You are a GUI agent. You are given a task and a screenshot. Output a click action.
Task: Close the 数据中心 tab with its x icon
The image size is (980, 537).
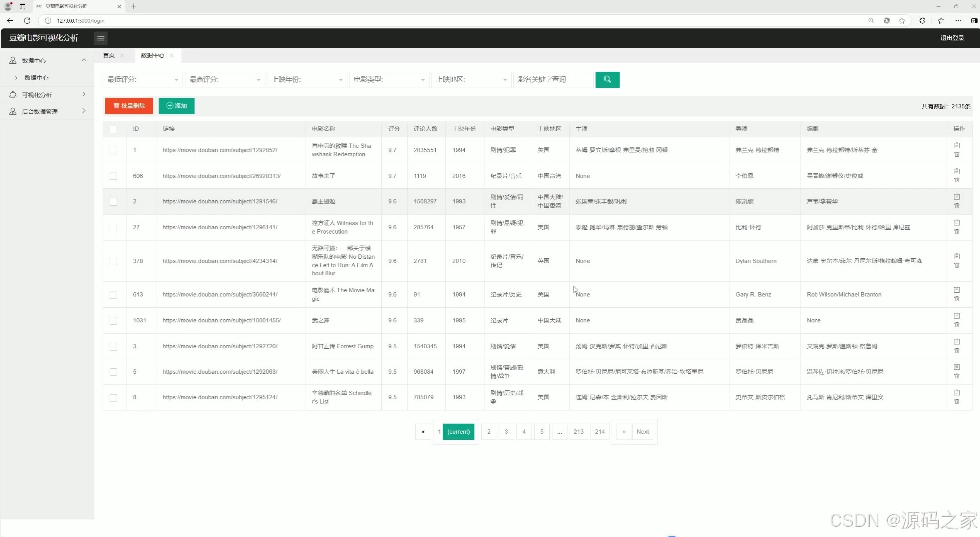coord(171,55)
